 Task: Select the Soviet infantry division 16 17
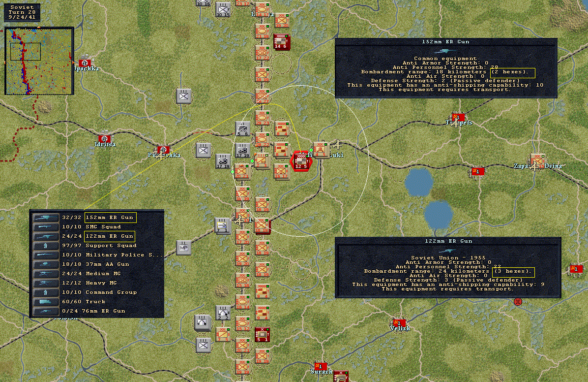pyautogui.click(x=281, y=171)
